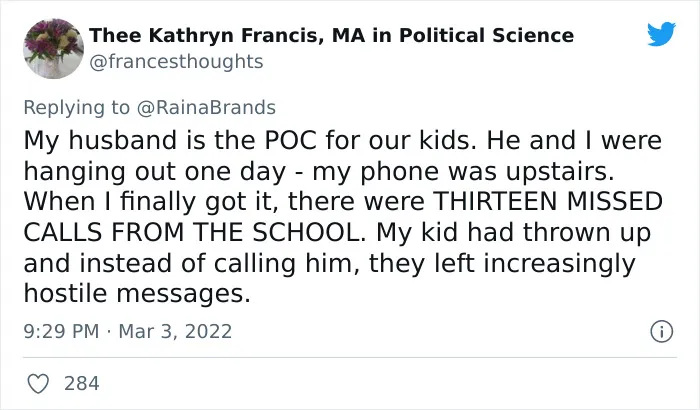Click the 'Replying to' label
700x410 pixels.
tap(77, 108)
